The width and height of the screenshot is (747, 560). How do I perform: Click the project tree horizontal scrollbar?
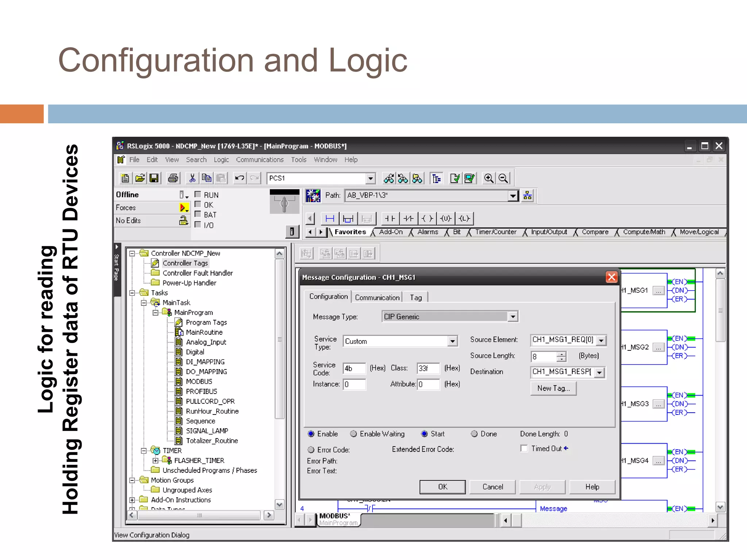click(199, 515)
